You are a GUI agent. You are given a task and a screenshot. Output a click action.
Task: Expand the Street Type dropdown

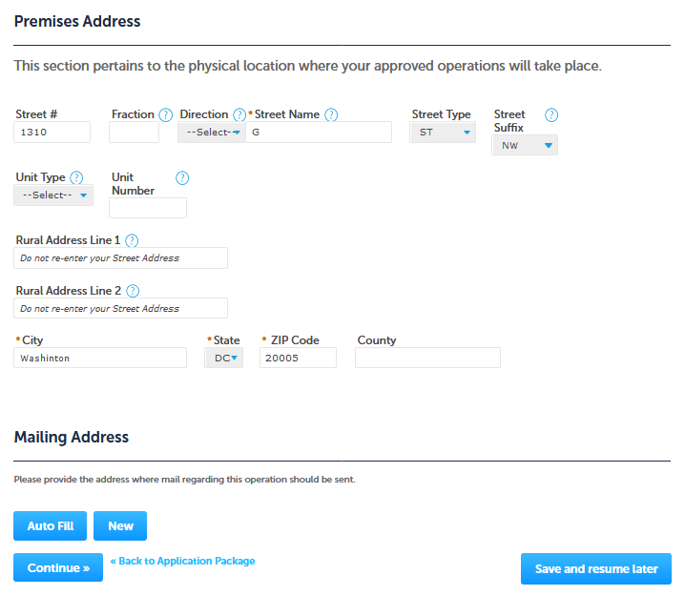coord(443,133)
